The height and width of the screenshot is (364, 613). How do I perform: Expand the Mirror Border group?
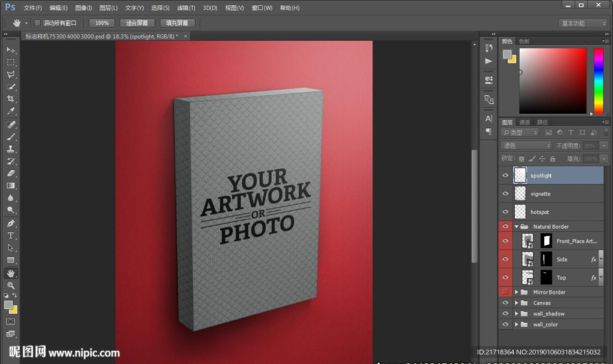click(x=517, y=292)
